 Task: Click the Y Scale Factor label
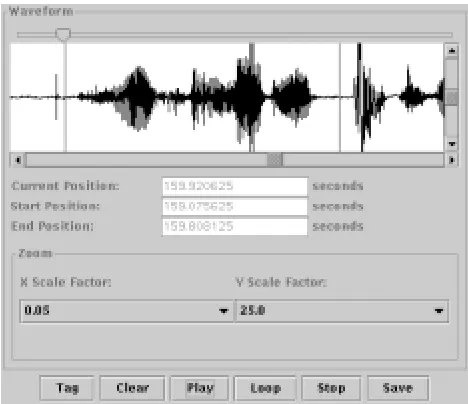(x=281, y=282)
